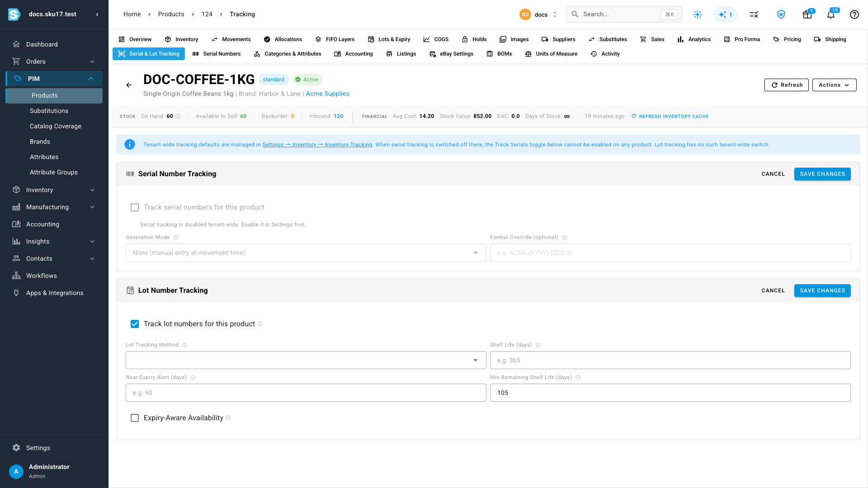
Task: Open Generation Mode dropdown
Action: (x=306, y=253)
